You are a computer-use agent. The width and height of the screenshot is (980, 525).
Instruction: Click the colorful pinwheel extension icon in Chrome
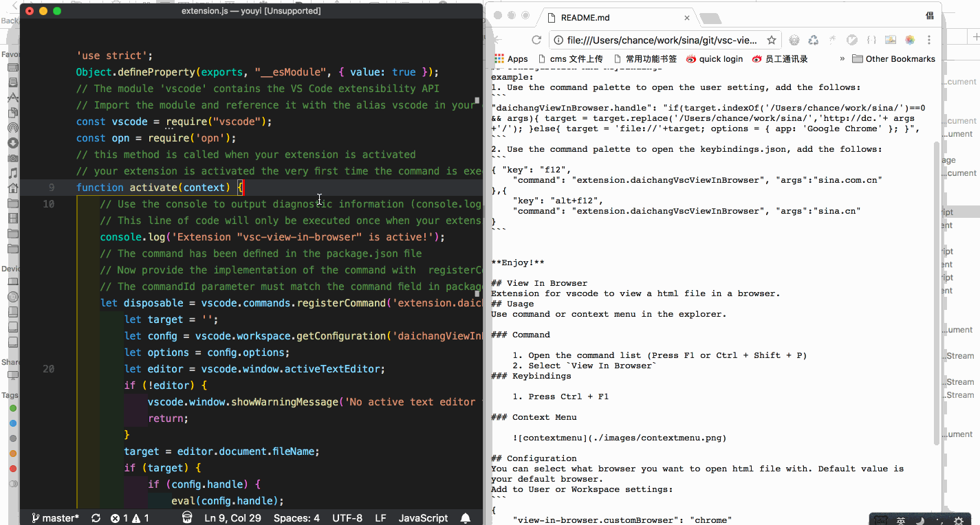[910, 40]
